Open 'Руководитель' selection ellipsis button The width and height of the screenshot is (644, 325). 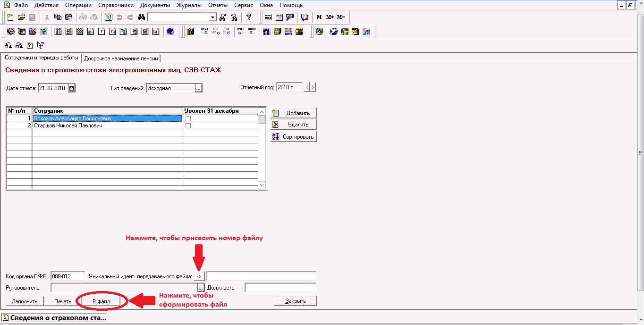click(x=201, y=288)
